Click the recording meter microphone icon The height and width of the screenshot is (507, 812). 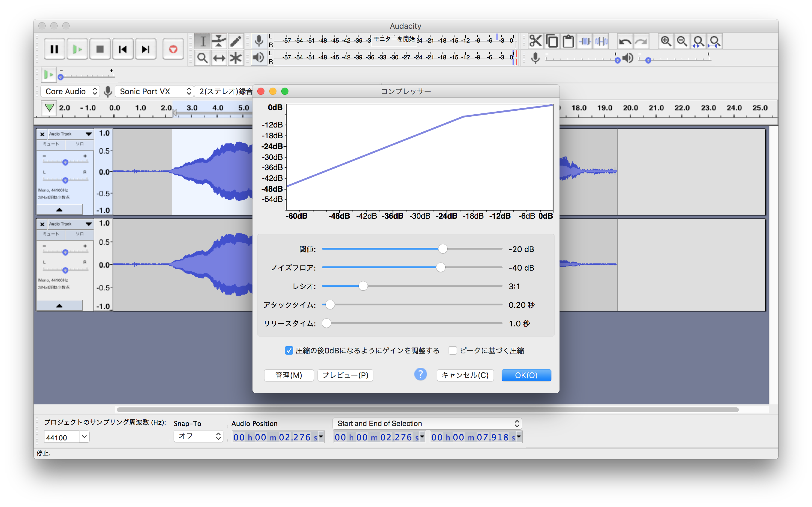(259, 41)
